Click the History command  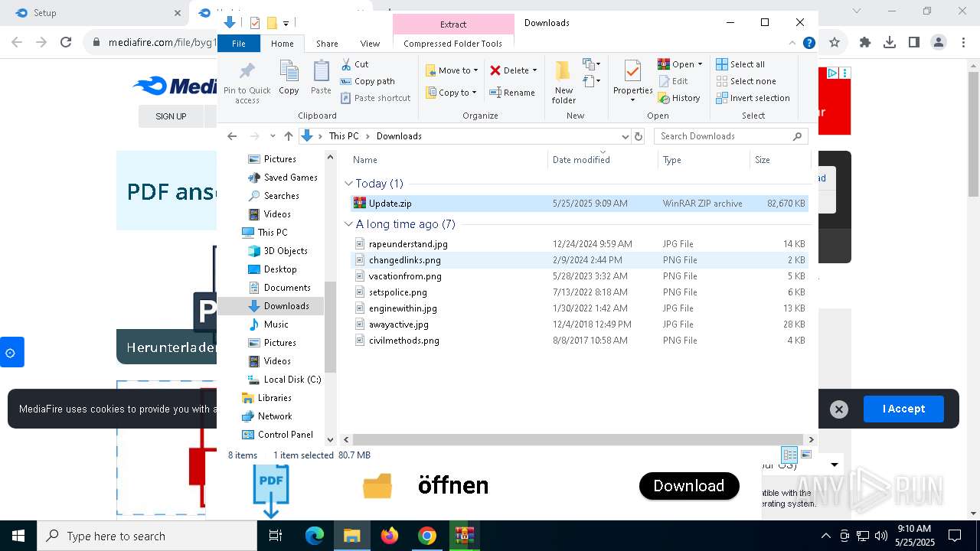tap(679, 98)
